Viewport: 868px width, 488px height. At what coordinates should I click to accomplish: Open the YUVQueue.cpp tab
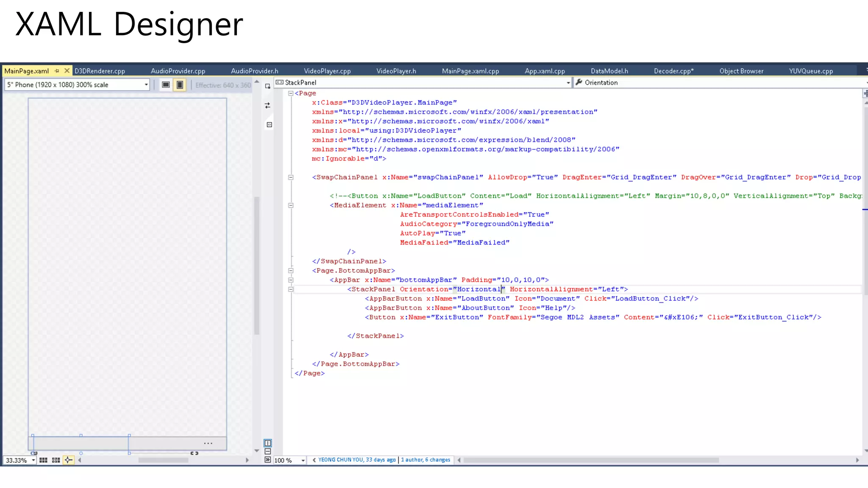(x=811, y=71)
